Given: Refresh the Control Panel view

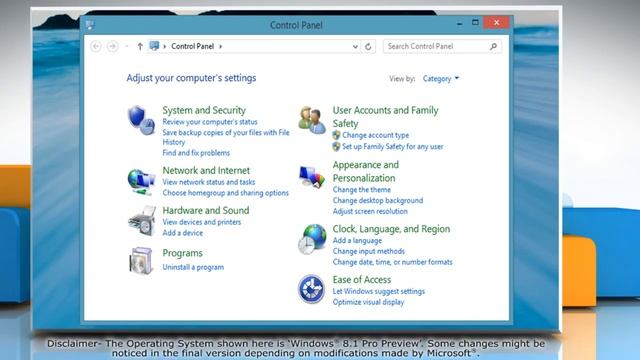Looking at the screenshot, I should (x=368, y=47).
